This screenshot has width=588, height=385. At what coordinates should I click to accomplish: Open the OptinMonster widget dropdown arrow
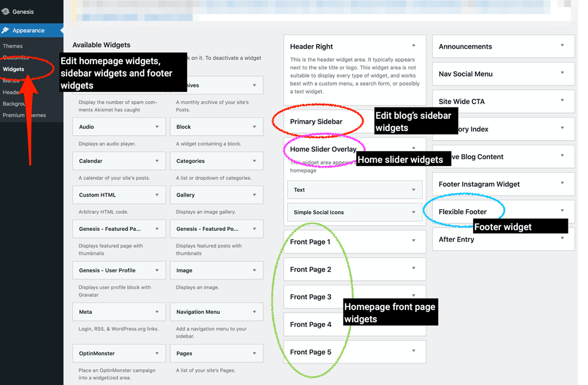pyautogui.click(x=157, y=354)
